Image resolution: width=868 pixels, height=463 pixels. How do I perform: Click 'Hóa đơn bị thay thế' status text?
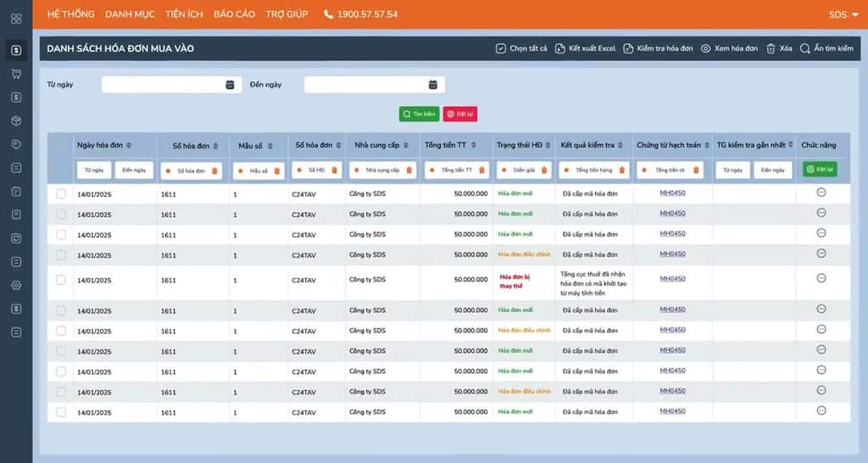click(515, 282)
